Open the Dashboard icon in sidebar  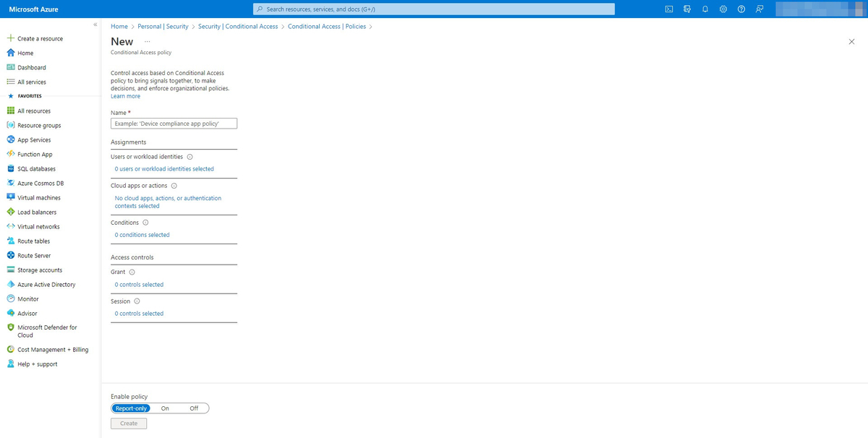[x=11, y=67]
